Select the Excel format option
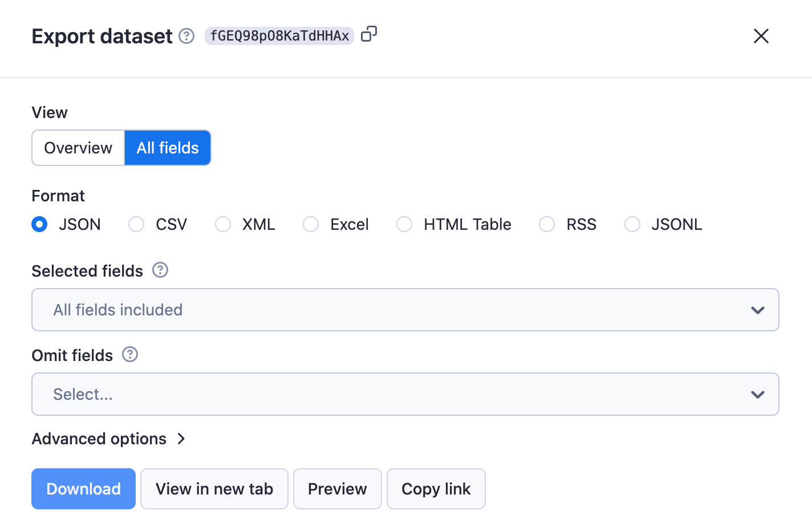The image size is (812, 527). (x=311, y=224)
